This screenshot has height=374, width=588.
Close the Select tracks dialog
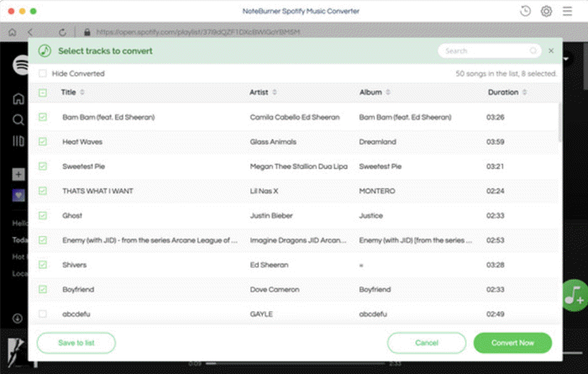tap(551, 50)
